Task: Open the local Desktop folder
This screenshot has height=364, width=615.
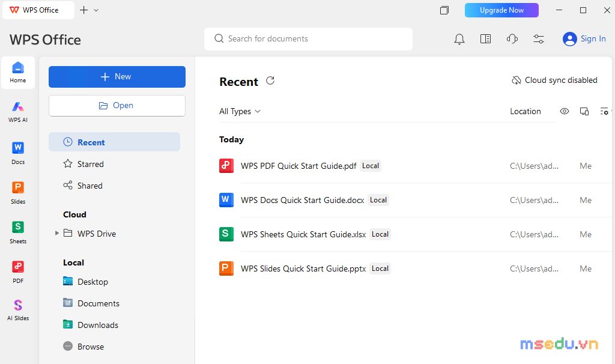Action: click(85, 282)
